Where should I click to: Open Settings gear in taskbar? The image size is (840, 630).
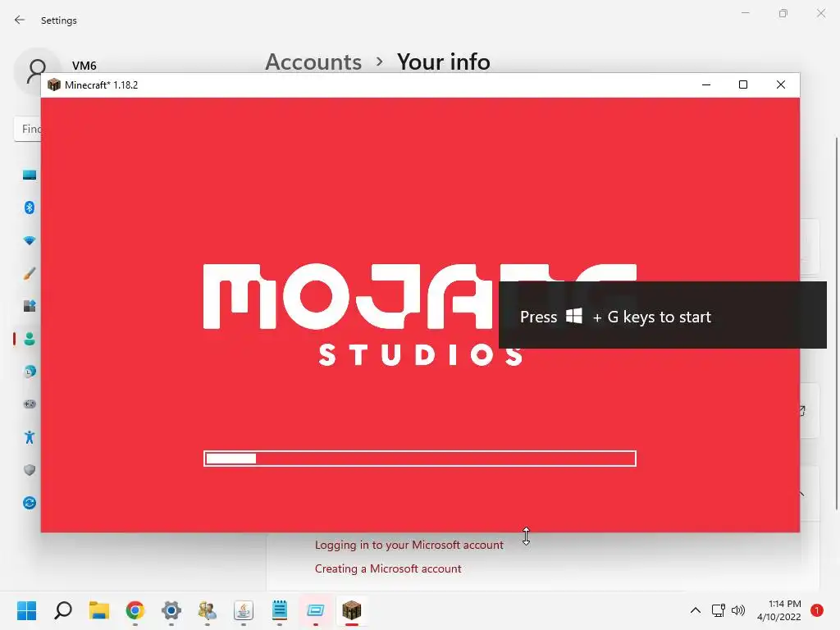(x=171, y=610)
